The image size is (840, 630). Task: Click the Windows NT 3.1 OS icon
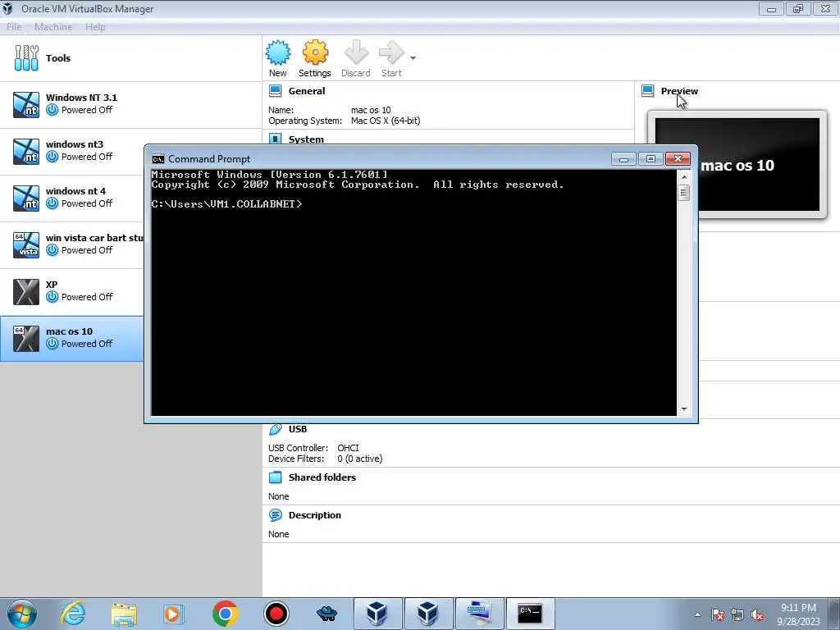click(x=26, y=104)
